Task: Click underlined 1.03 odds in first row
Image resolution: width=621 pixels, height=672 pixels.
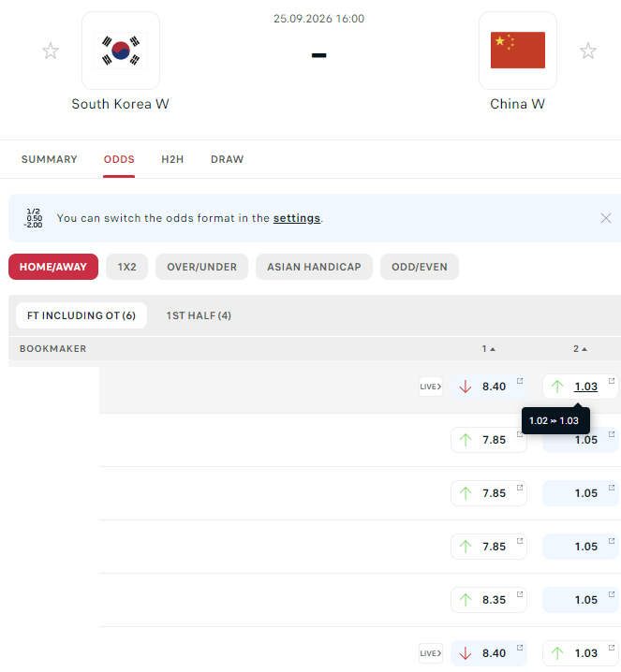Action: (585, 387)
